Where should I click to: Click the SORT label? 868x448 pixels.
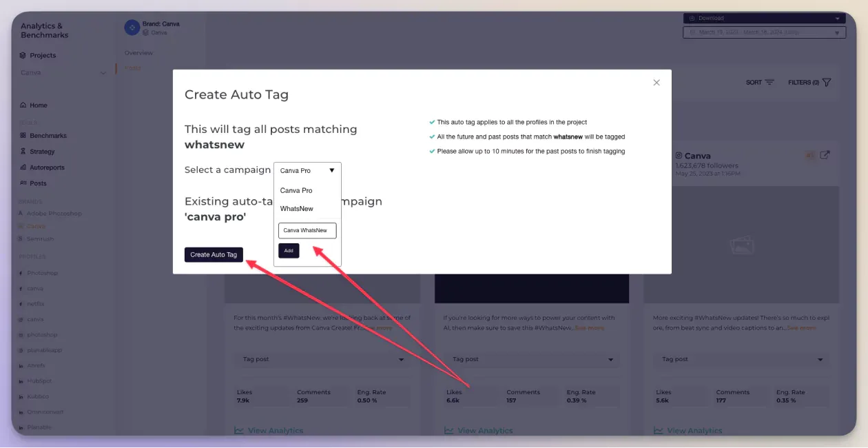[x=754, y=83]
